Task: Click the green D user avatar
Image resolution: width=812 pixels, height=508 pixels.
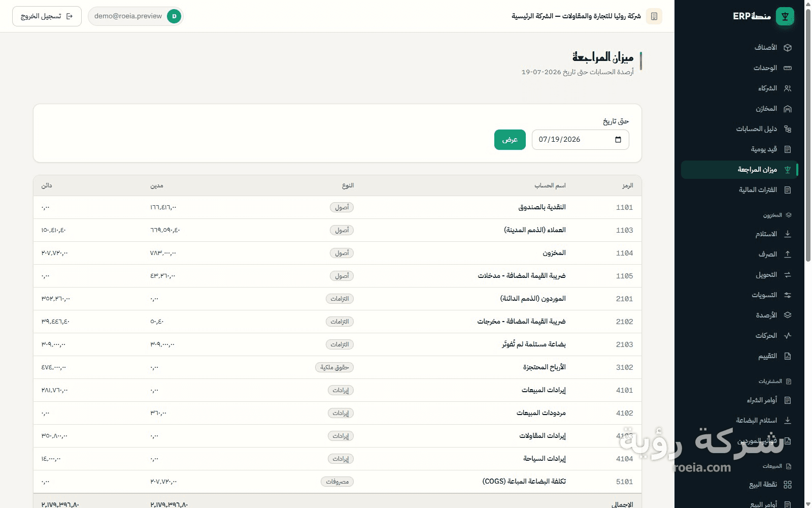Action: point(174,16)
